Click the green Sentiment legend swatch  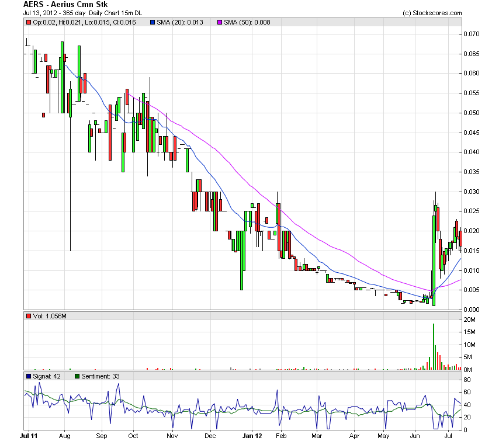tap(77, 376)
